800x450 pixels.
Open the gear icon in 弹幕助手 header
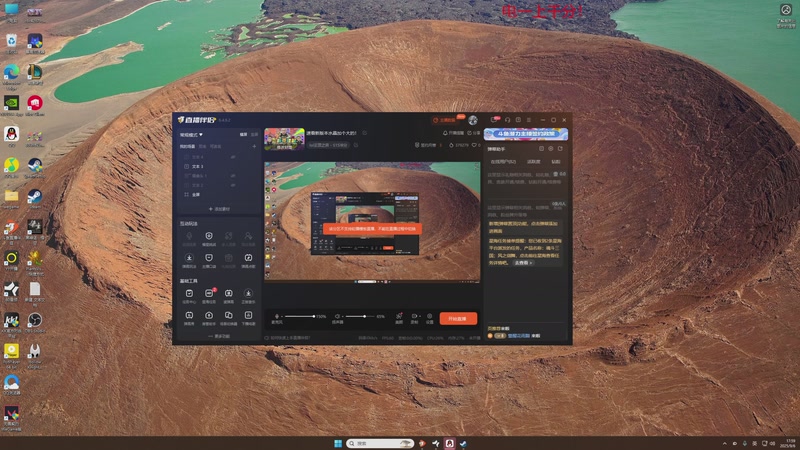(x=551, y=149)
